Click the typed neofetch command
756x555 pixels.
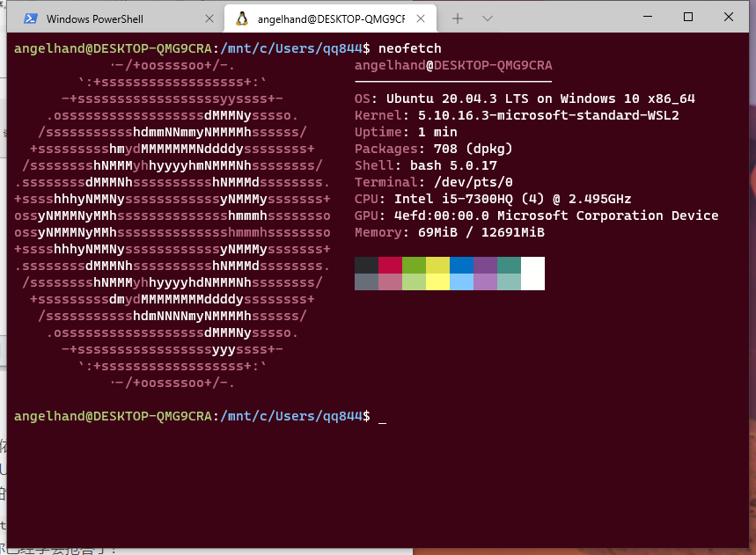pos(410,48)
